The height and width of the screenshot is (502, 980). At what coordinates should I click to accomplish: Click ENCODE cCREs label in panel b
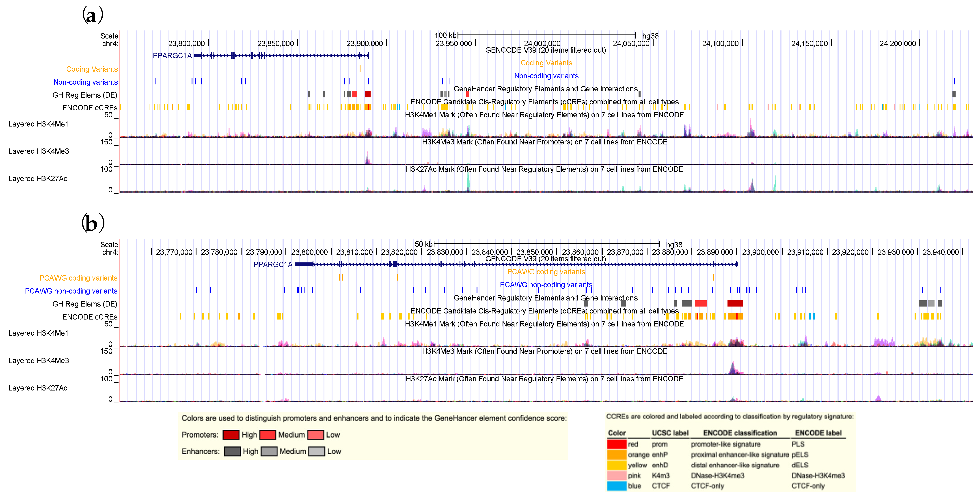[x=90, y=317]
